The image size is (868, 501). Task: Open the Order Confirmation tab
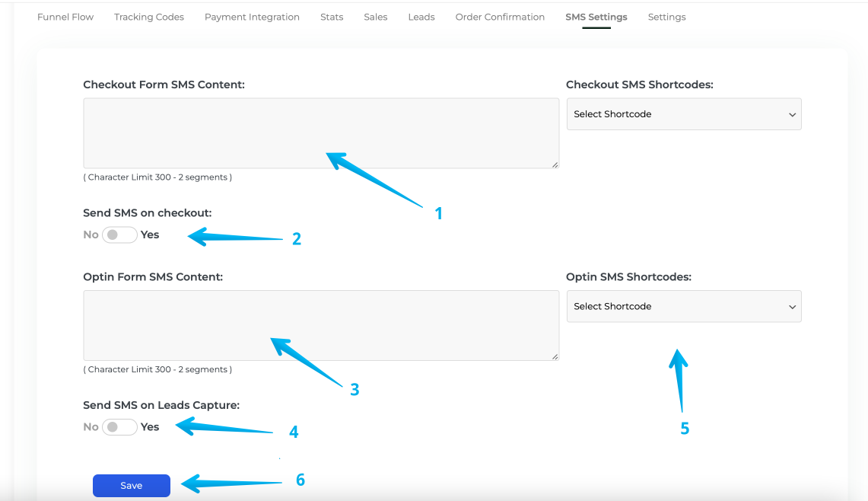tap(500, 17)
